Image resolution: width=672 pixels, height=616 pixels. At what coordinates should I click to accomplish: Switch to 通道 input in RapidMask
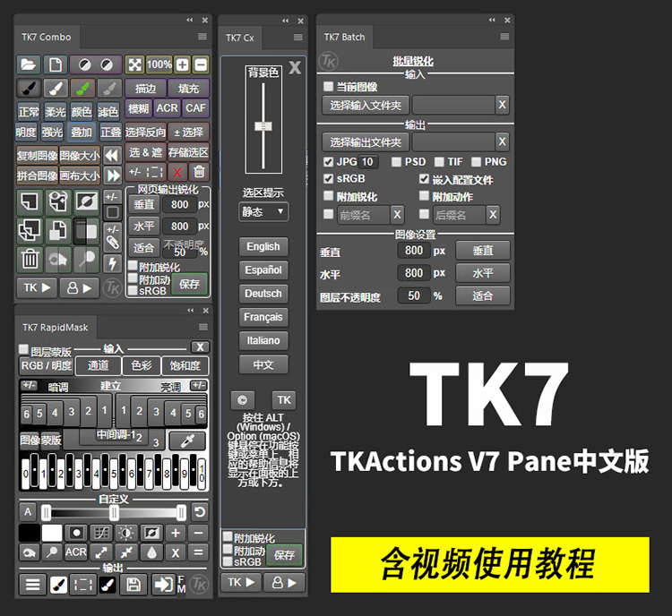[99, 365]
